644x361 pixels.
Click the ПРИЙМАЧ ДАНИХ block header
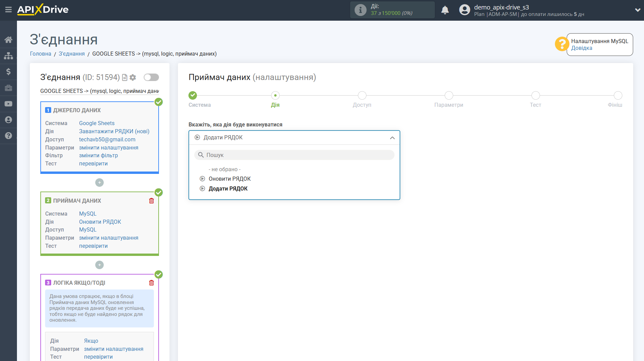point(77,201)
